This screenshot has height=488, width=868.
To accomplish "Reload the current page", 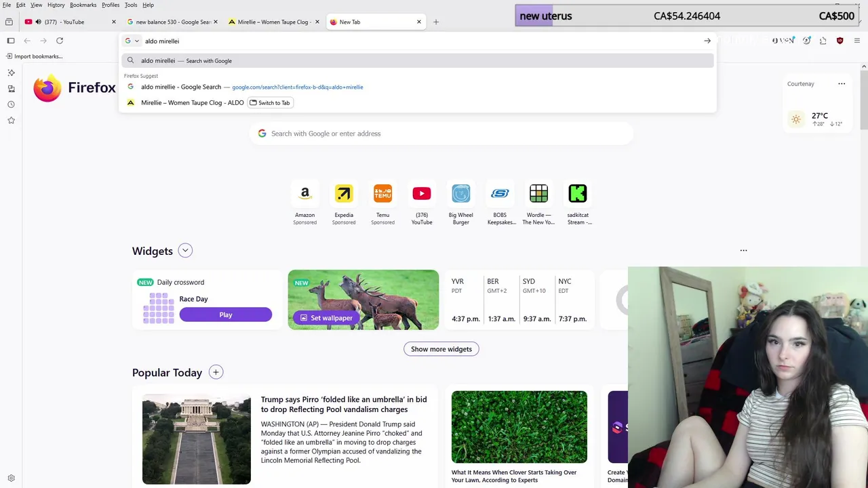I will (x=60, y=41).
